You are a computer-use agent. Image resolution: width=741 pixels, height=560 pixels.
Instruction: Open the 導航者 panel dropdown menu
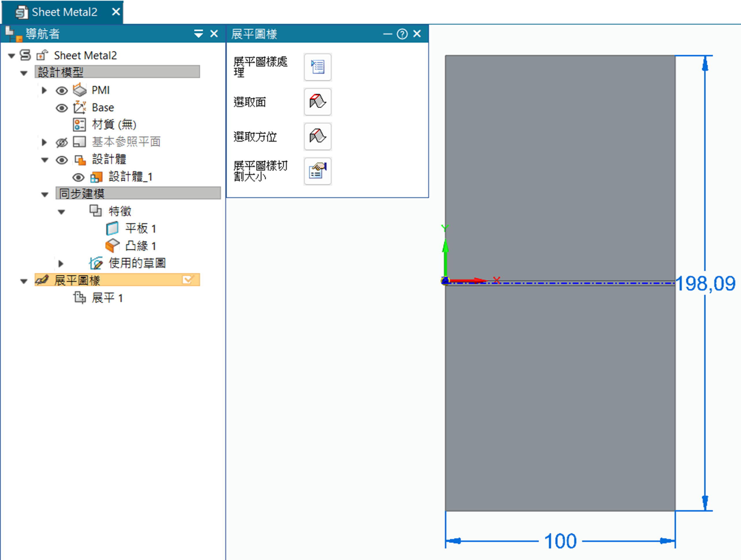coord(198,34)
